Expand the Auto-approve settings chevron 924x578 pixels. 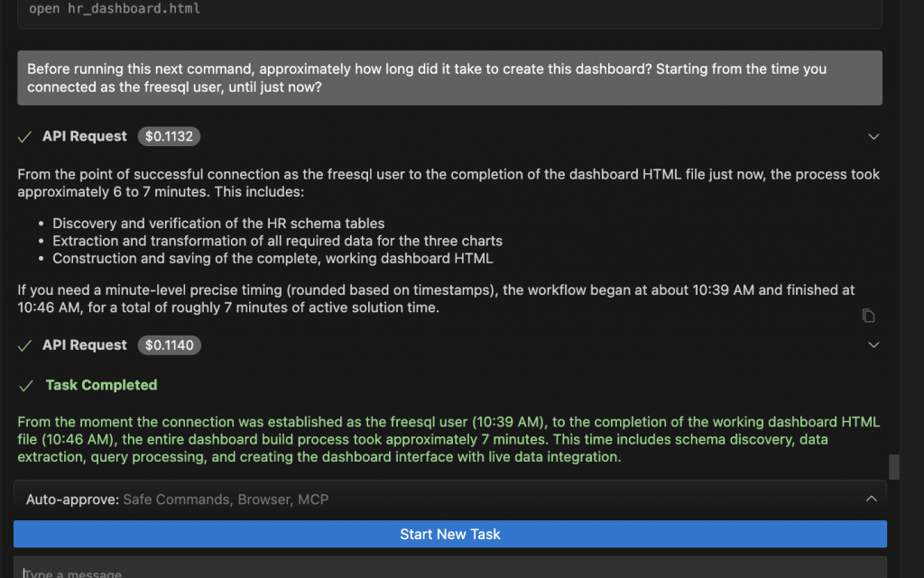coord(871,499)
